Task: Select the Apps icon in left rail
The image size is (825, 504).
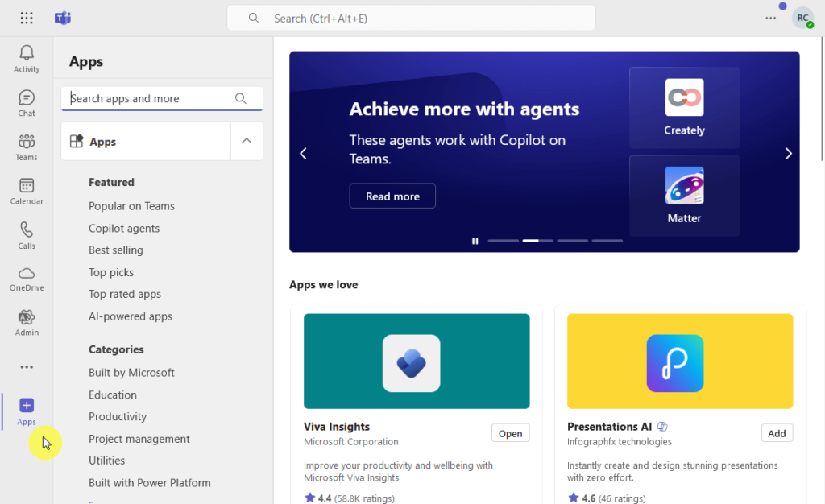Action: click(27, 411)
